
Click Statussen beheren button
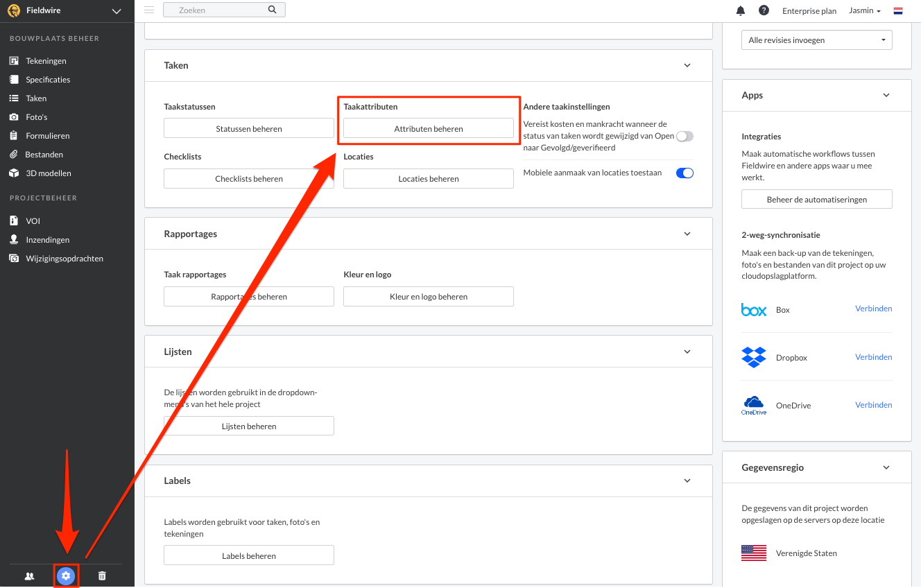(249, 128)
